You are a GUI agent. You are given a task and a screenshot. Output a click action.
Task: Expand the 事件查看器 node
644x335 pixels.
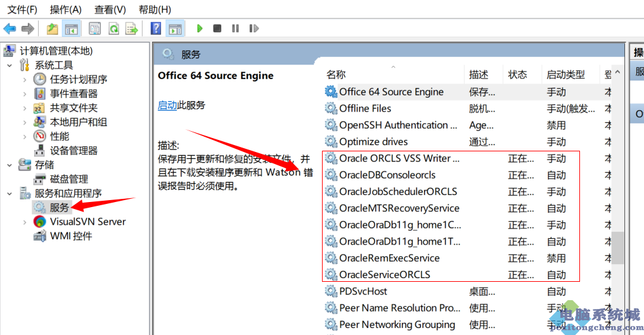pyautogui.click(x=25, y=94)
